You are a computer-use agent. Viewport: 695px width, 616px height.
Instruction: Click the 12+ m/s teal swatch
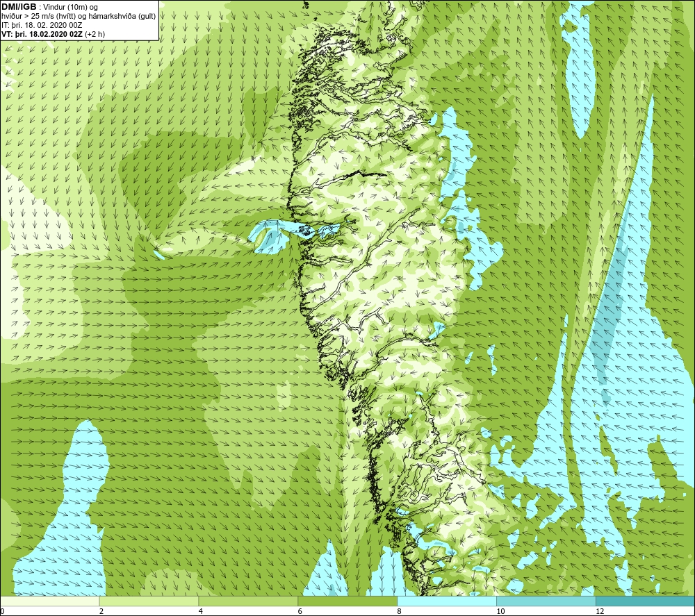pyautogui.click(x=645, y=601)
